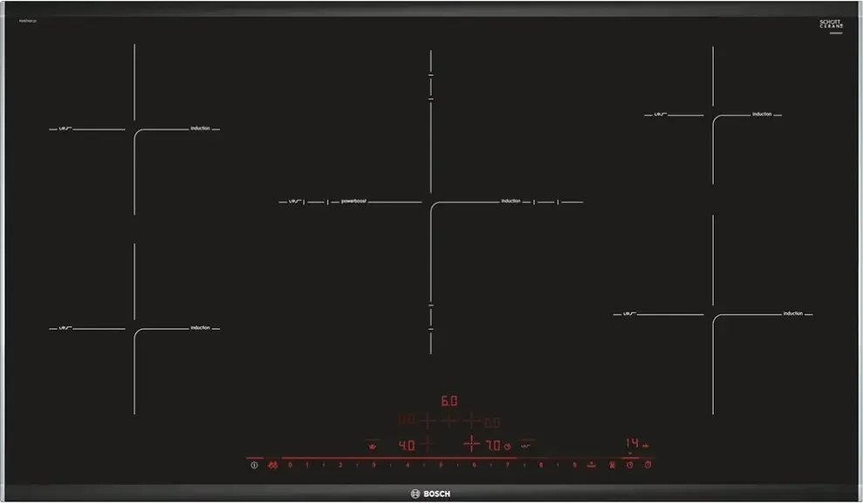Screen dimensions: 863x504
Task: Tap the clock symbol beside 7.0
Action: 507,446
